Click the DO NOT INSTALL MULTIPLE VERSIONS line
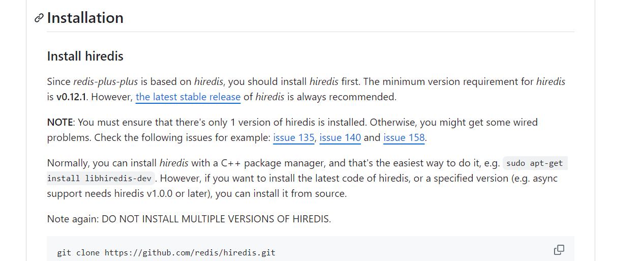644x261 pixels. [x=189, y=219]
